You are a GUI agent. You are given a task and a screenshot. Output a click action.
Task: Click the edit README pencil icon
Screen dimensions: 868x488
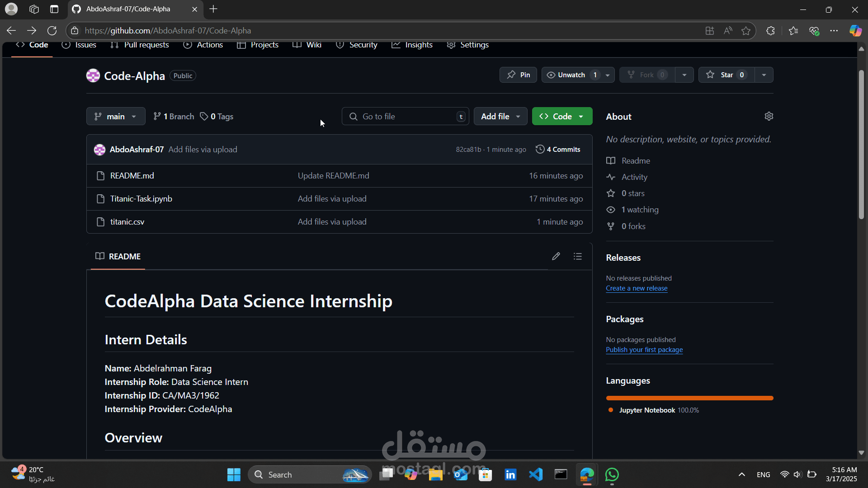pos(556,256)
